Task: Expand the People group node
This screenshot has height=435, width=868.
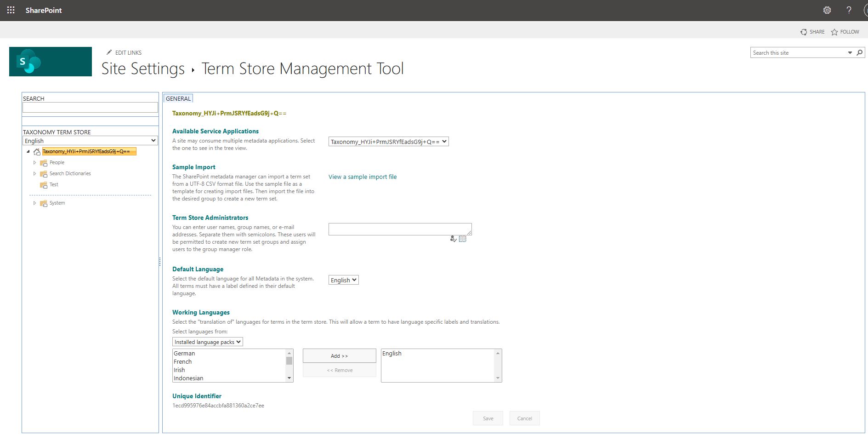Action: click(x=34, y=163)
